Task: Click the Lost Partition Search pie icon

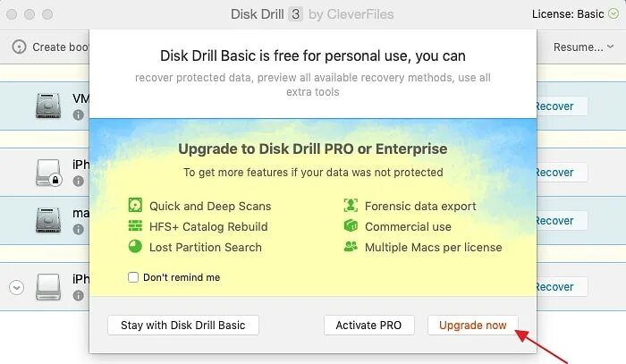Action: point(135,246)
